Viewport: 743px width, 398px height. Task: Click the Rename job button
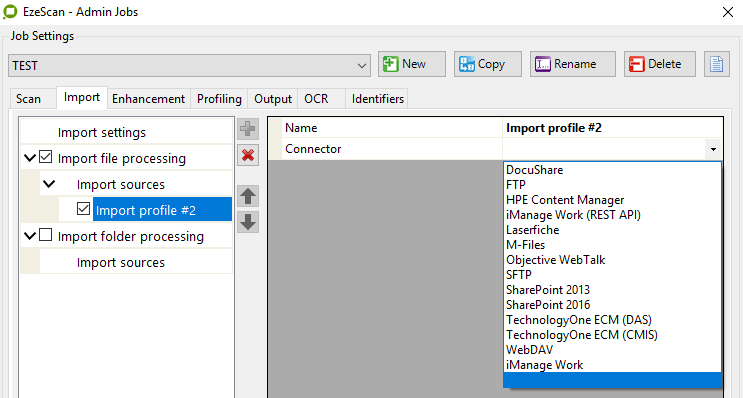(572, 64)
